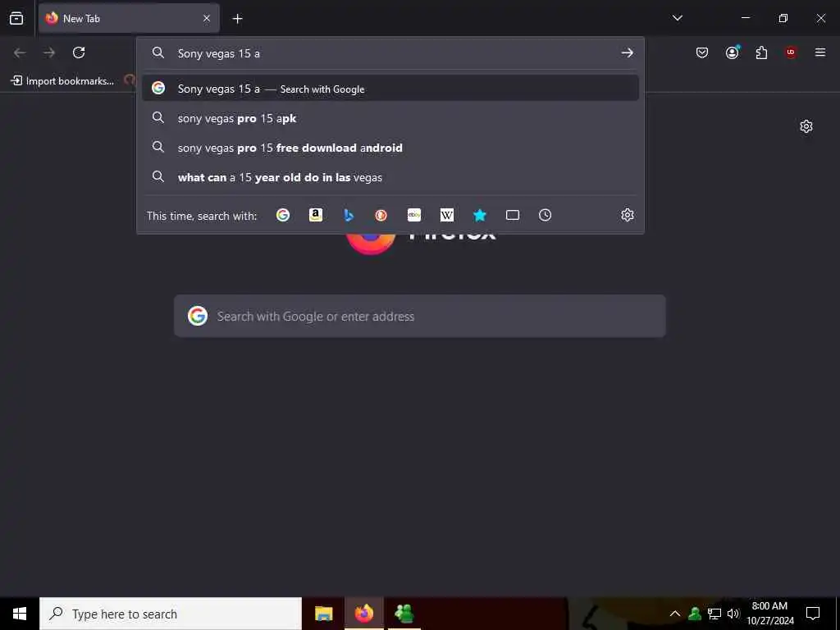Open the Action Center notifications icon

[x=813, y=614]
